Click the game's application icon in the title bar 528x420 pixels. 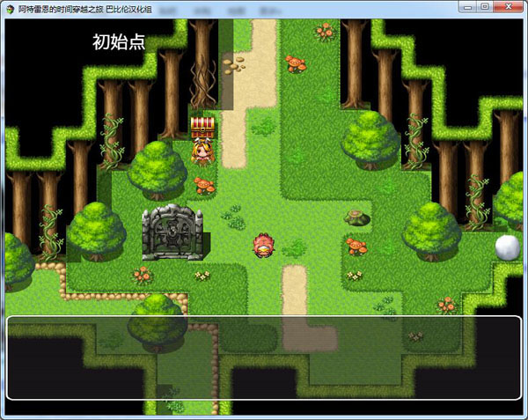[x=10, y=9]
